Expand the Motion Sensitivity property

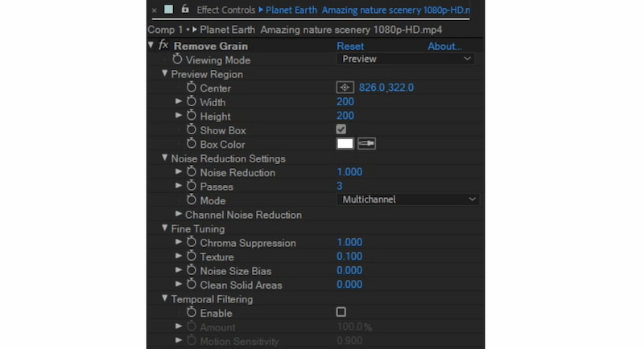[179, 340]
